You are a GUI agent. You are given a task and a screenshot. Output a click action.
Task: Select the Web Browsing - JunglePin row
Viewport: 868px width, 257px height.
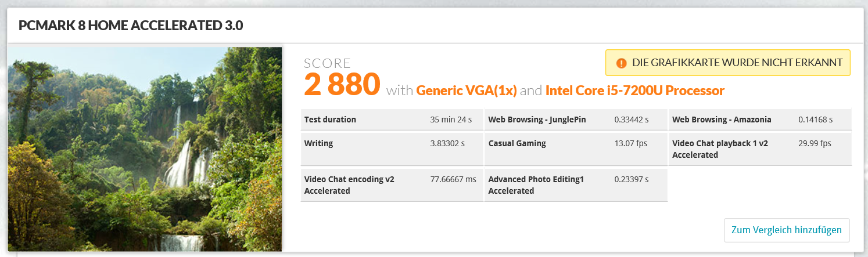[575, 120]
